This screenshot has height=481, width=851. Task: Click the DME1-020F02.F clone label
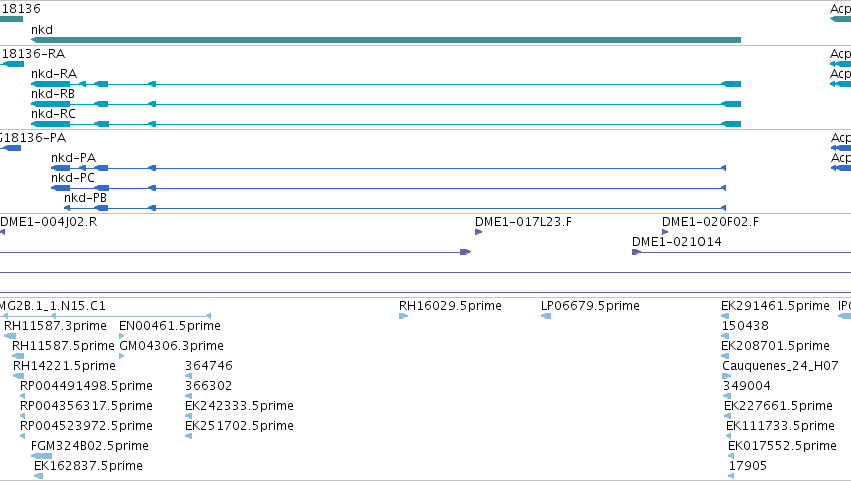(x=710, y=222)
